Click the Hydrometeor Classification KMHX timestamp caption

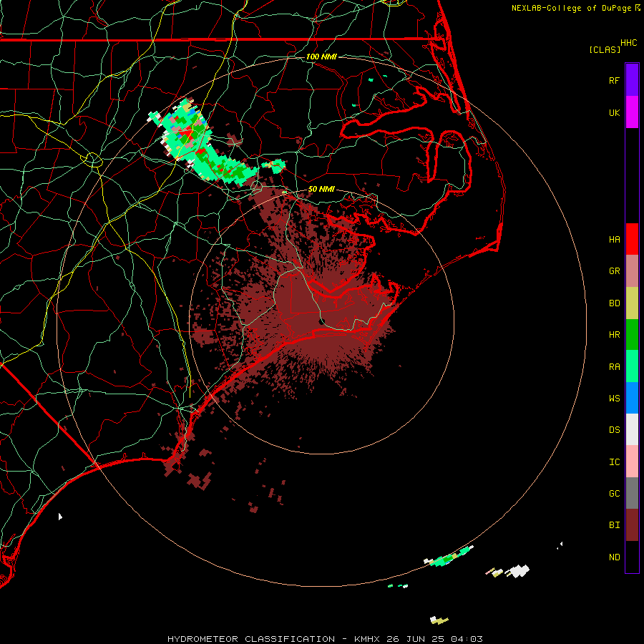click(x=325, y=639)
